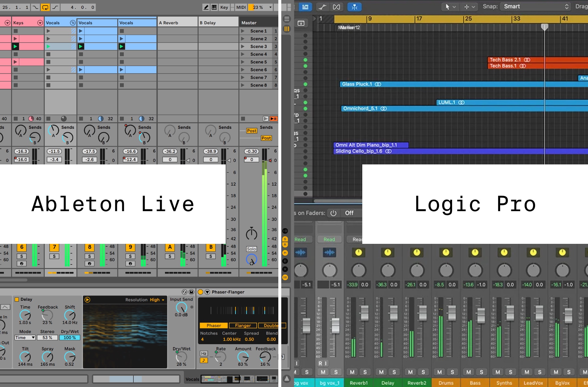Image resolution: width=588 pixels, height=387 pixels.
Task: Open the Resolution High dropdown
Action: [157, 300]
